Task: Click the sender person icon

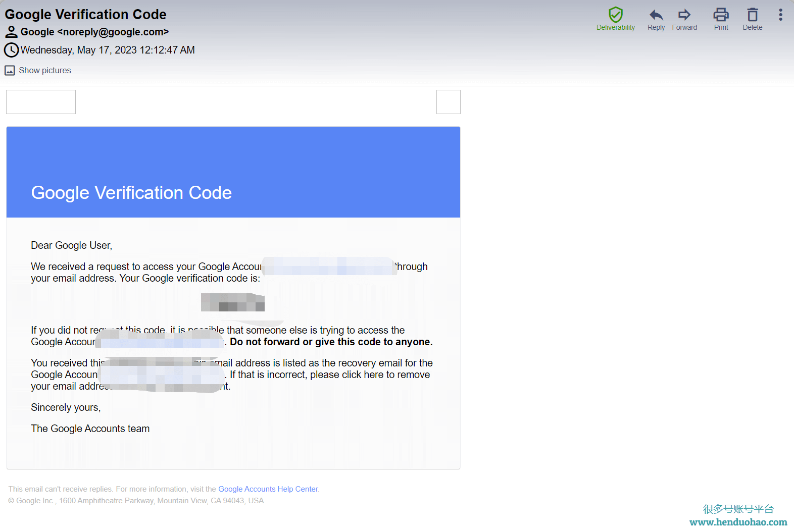Action: [11, 32]
